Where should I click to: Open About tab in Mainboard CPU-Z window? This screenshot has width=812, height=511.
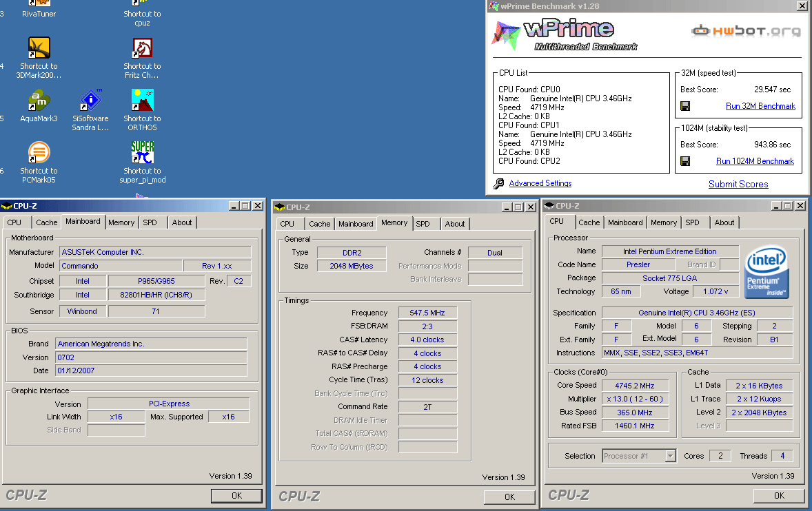pyautogui.click(x=182, y=222)
